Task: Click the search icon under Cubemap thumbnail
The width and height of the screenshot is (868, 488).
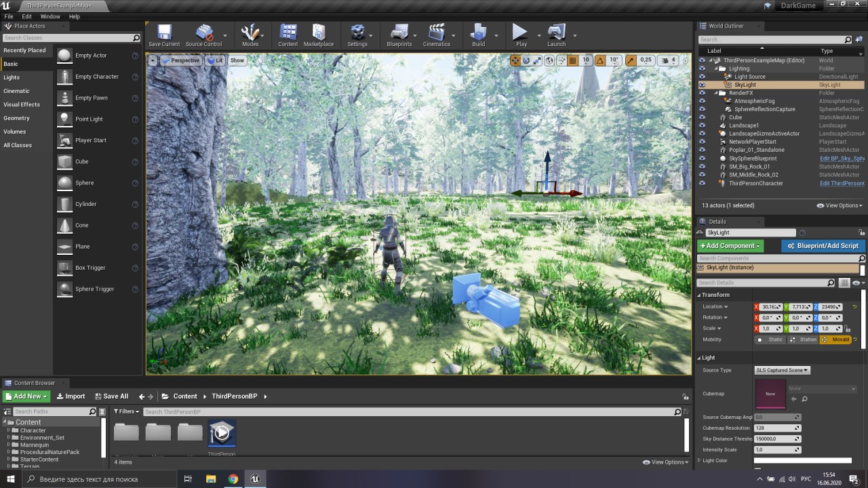Action: click(x=805, y=399)
